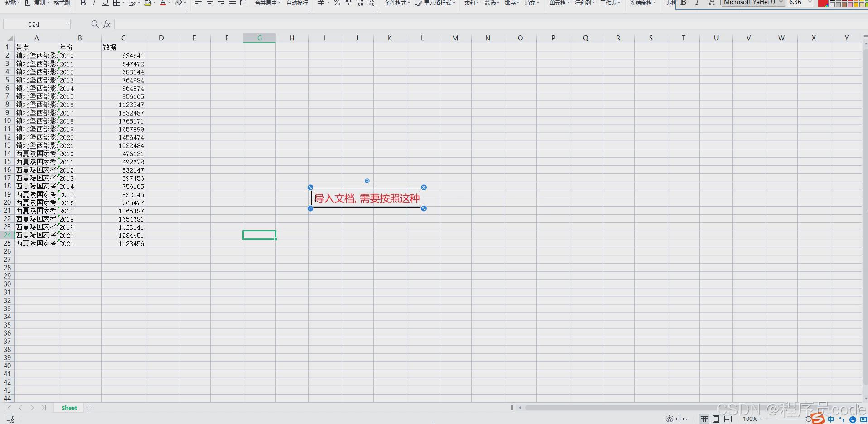The image size is (868, 424).
Task: Switch to the Sheet tab
Action: [x=68, y=408]
